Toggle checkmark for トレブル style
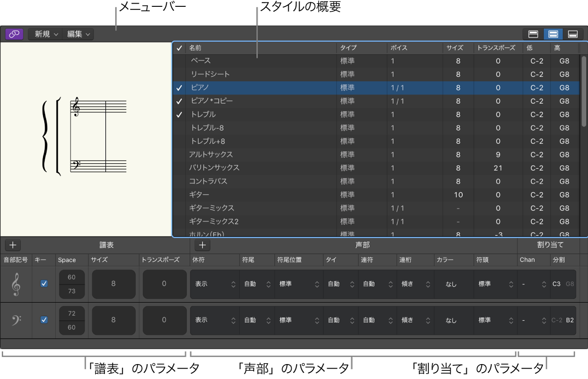Image resolution: width=588 pixels, height=379 pixels. point(179,114)
